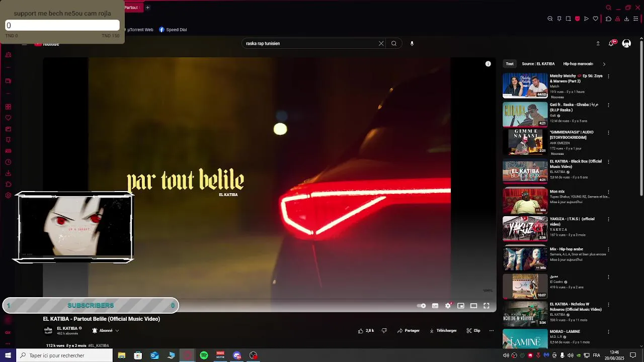This screenshot has width=644, height=362.
Task: Select the Tout filter chip
Action: click(510, 64)
